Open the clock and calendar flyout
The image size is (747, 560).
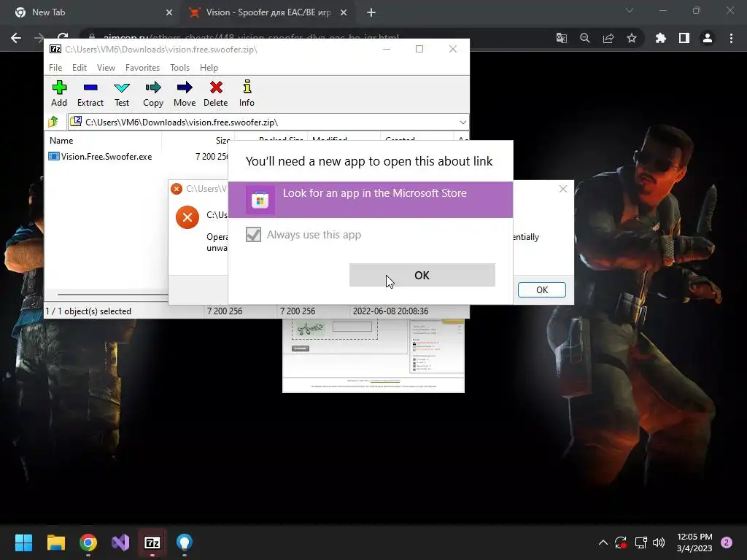coord(694,542)
